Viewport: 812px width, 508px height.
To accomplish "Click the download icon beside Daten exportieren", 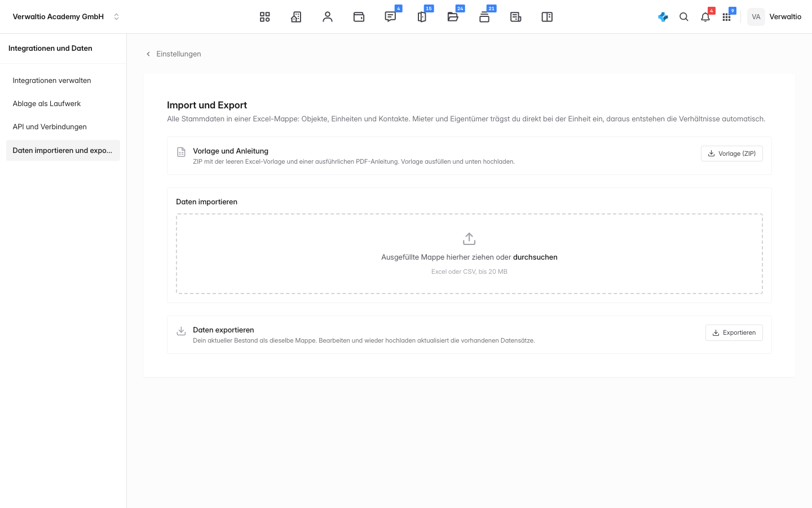I will (x=181, y=331).
